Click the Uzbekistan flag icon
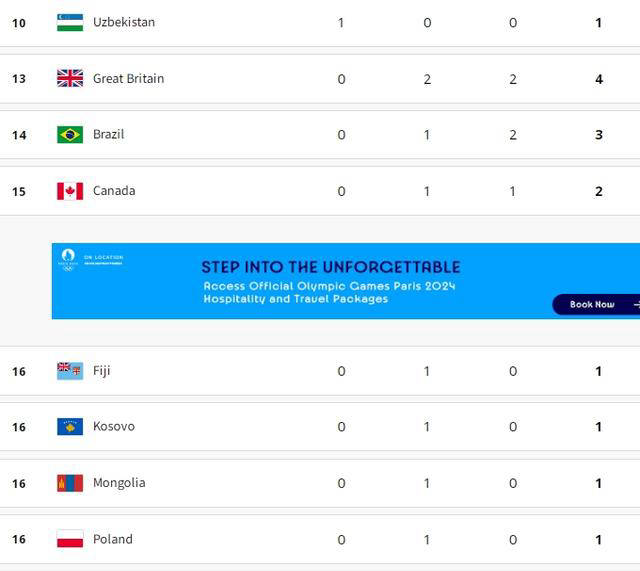640x571 pixels. [70, 22]
